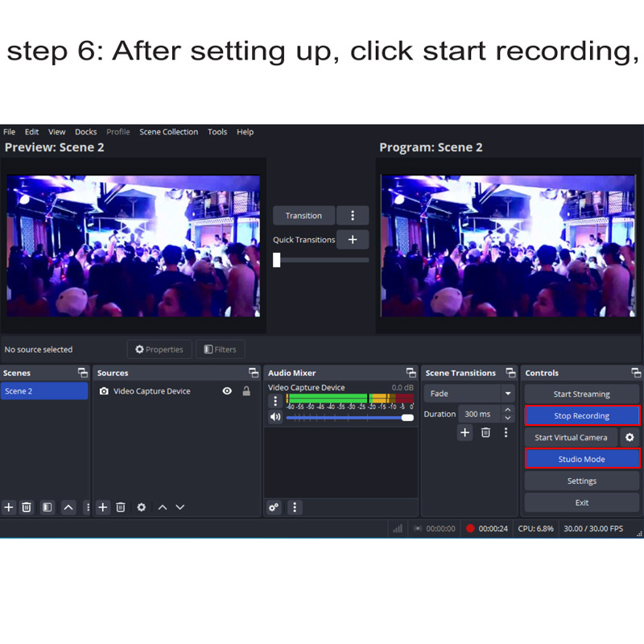The image size is (644, 644).
Task: Click Video Capture Device volume slider
Action: [x=349, y=418]
